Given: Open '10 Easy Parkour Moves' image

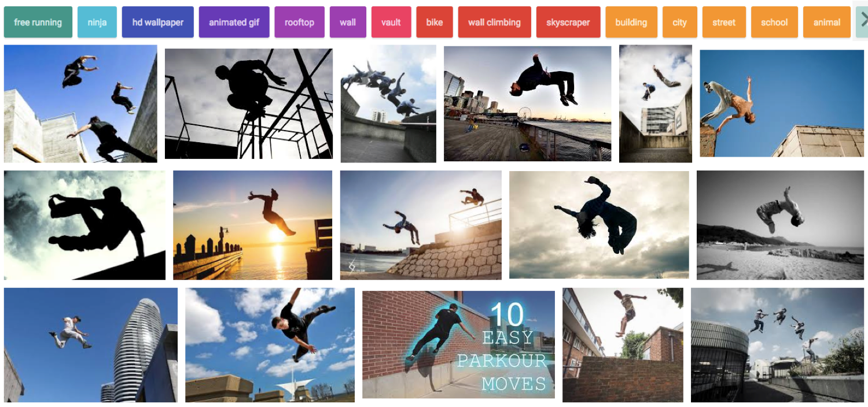Looking at the screenshot, I should (x=458, y=345).
